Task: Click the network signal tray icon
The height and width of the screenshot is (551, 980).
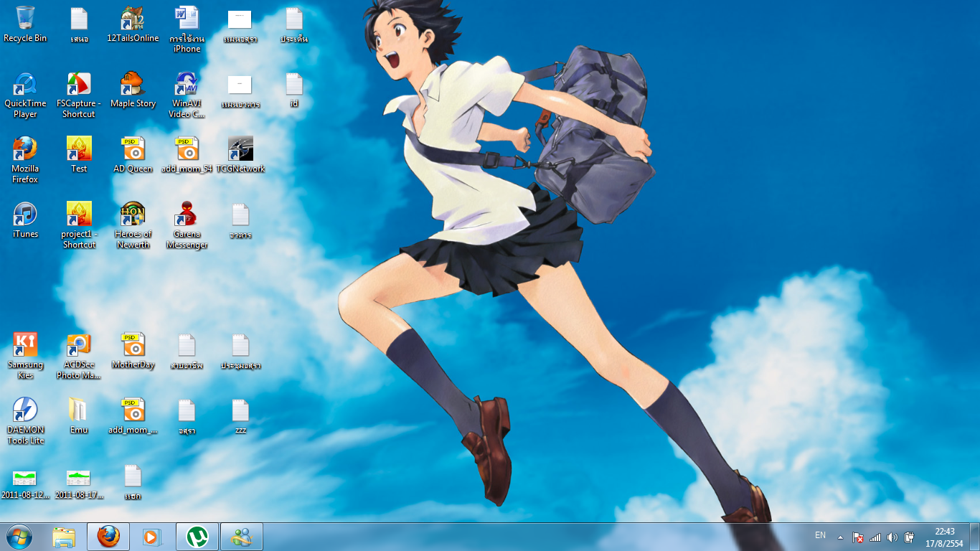Action: [875, 537]
